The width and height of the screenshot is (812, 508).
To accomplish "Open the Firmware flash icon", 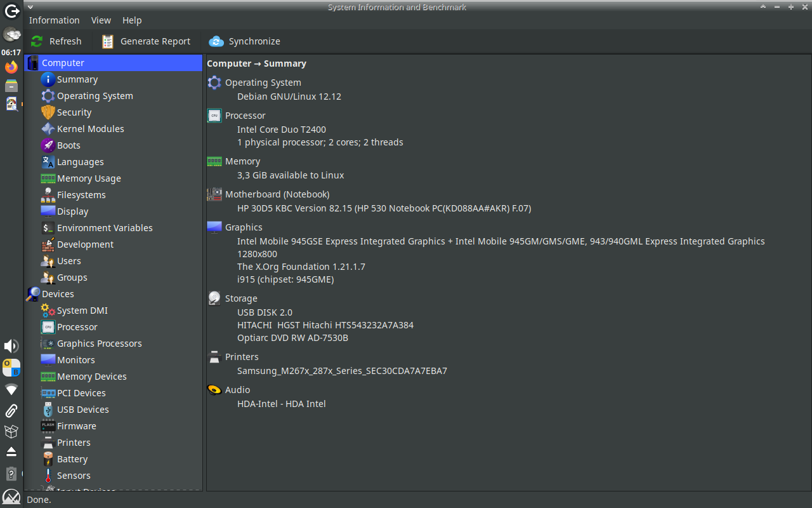I will coord(48,426).
